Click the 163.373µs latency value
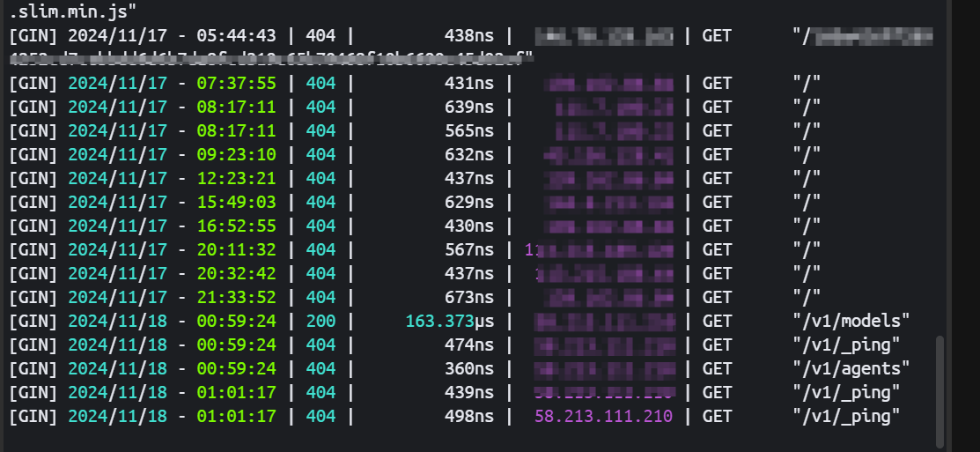The image size is (980, 452). [450, 322]
